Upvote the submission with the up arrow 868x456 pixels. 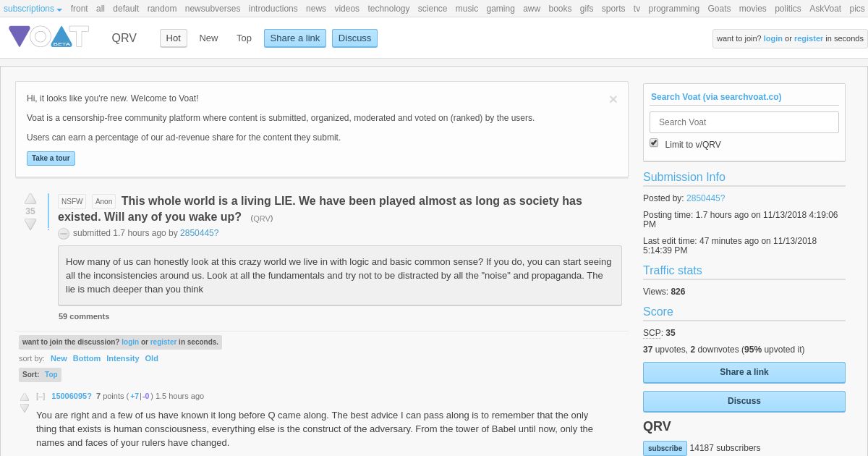click(x=30, y=198)
